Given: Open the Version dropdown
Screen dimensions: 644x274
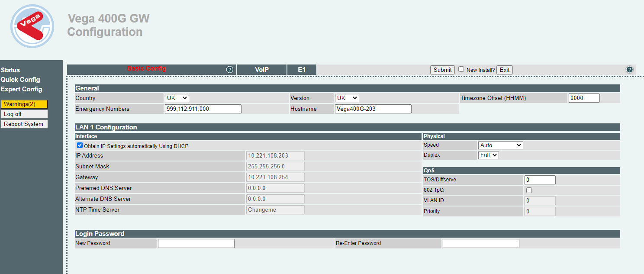Looking at the screenshot, I should [x=347, y=98].
